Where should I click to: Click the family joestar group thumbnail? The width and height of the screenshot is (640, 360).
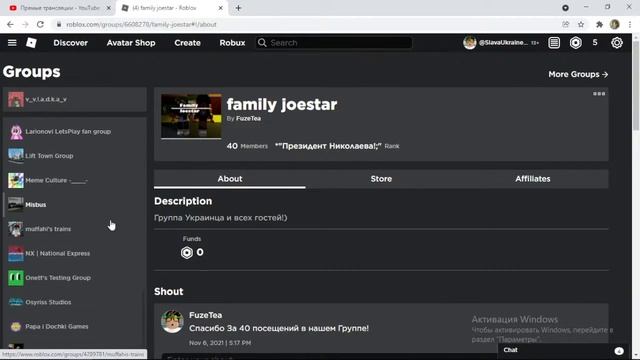(x=191, y=116)
